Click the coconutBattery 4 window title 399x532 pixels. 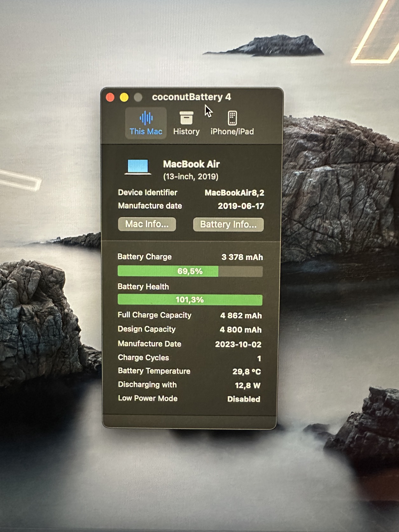[x=192, y=97]
